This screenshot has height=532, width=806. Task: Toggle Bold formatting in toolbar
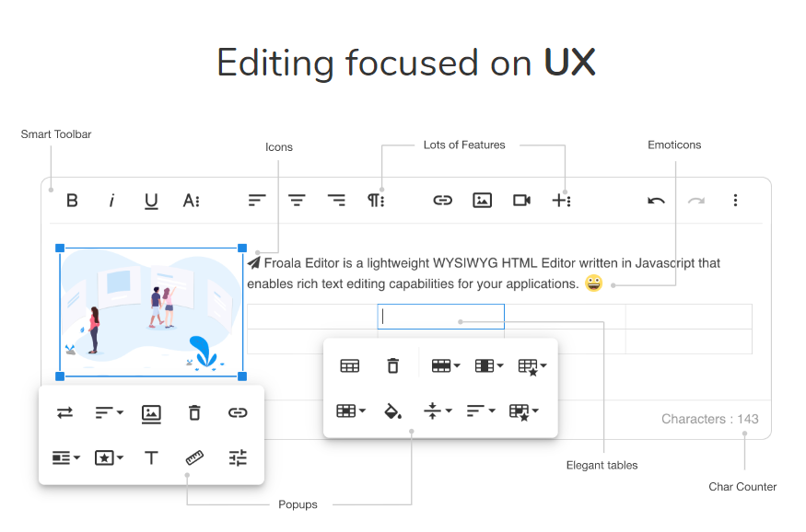pyautogui.click(x=72, y=201)
